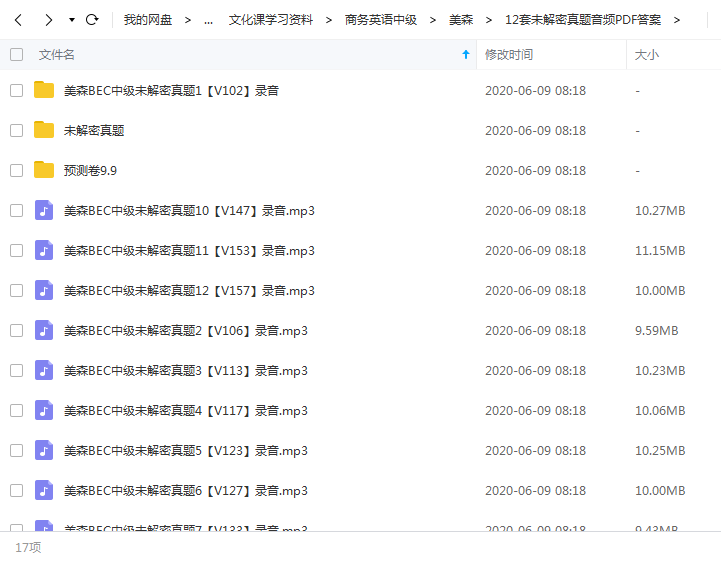Click the 9.59MB size value

657,331
